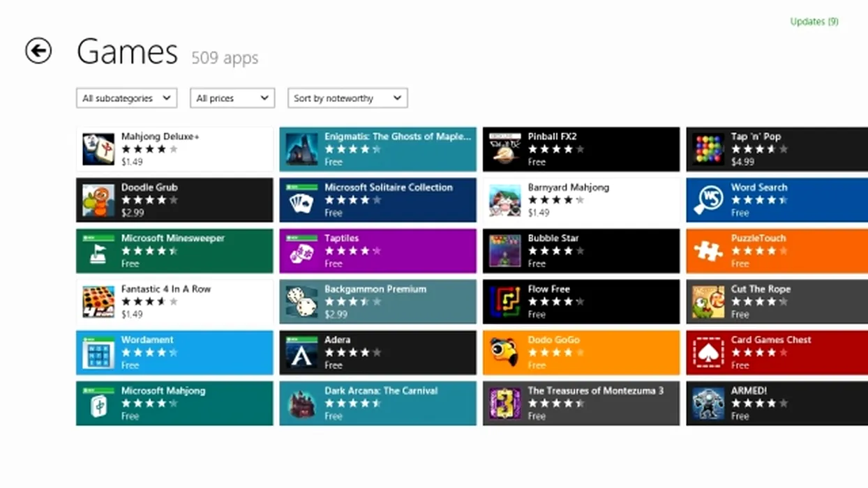
Task: Click the Adera app icon
Action: click(301, 353)
